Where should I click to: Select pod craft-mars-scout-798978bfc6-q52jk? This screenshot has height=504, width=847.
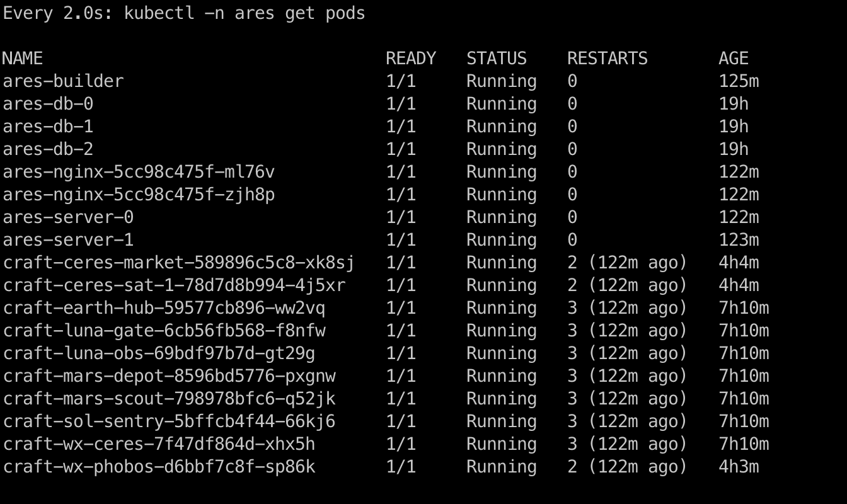point(169,399)
